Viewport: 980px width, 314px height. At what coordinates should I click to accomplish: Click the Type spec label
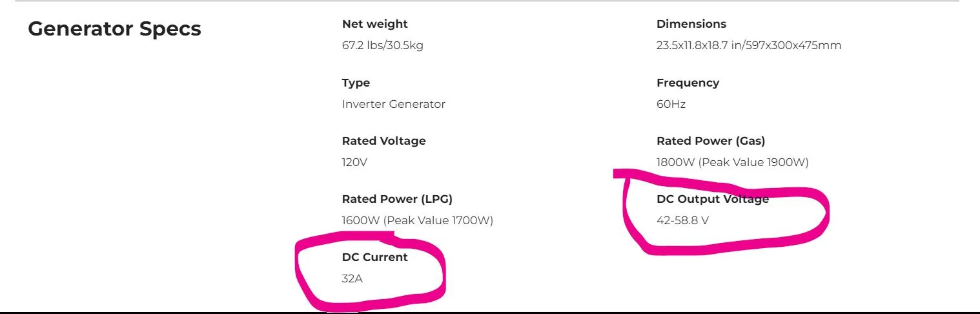(x=356, y=83)
